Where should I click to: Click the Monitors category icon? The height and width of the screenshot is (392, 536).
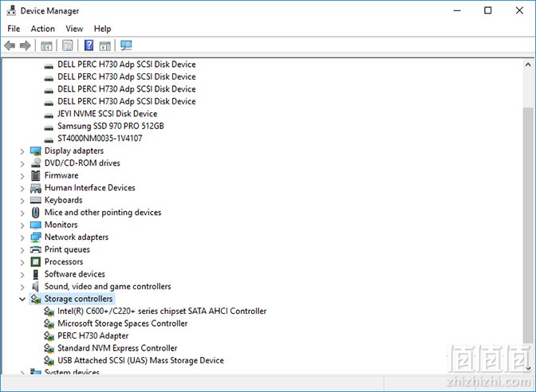click(36, 225)
